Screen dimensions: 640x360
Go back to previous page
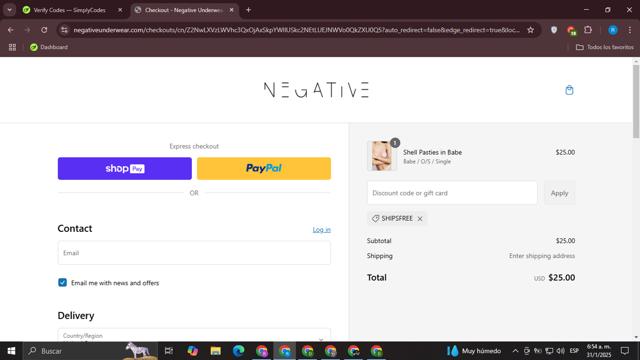click(11, 30)
